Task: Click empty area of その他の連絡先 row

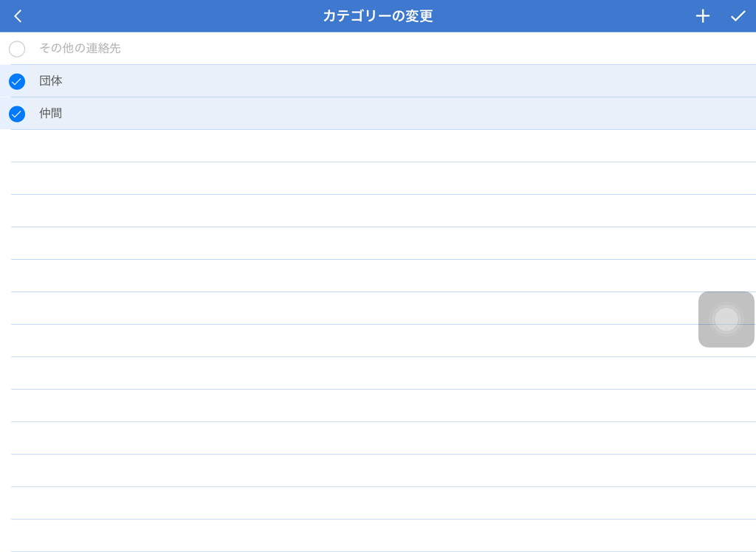Action: pos(443,49)
